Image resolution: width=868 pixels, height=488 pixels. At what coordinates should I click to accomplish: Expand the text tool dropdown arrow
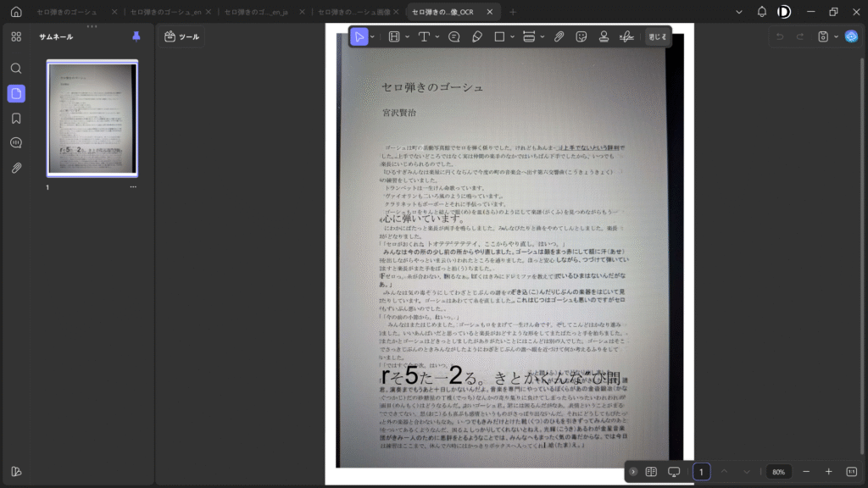tap(437, 36)
